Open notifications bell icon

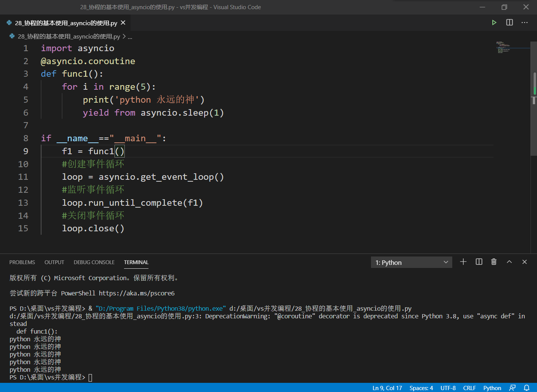(527, 388)
